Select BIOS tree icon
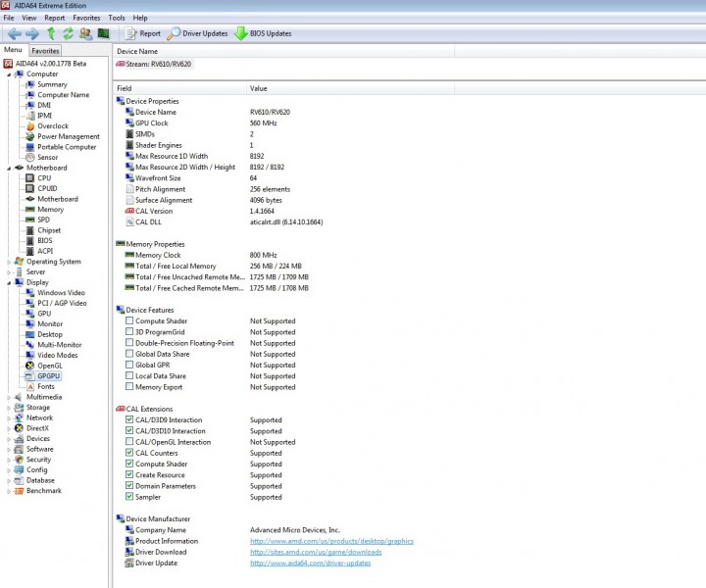This screenshot has height=588, width=706. tap(30, 240)
